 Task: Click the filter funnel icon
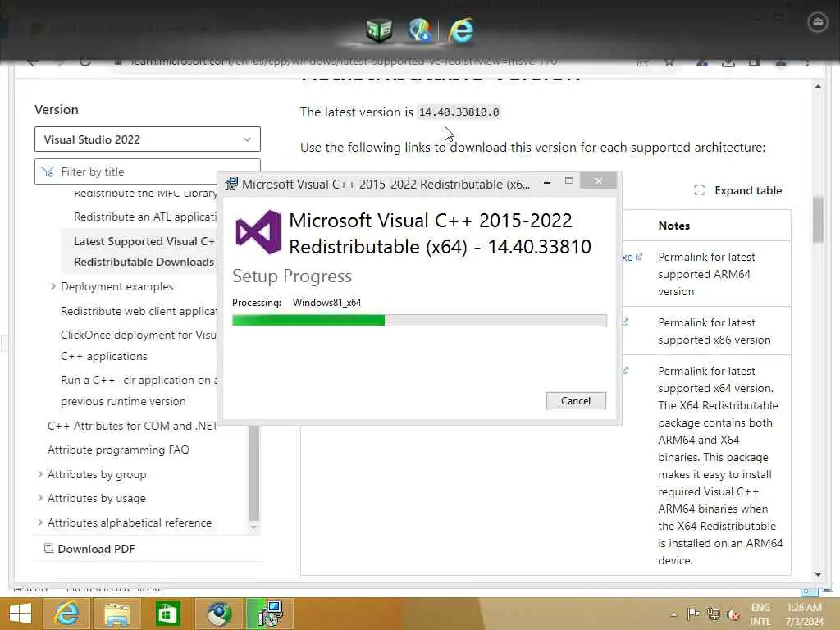pyautogui.click(x=48, y=171)
